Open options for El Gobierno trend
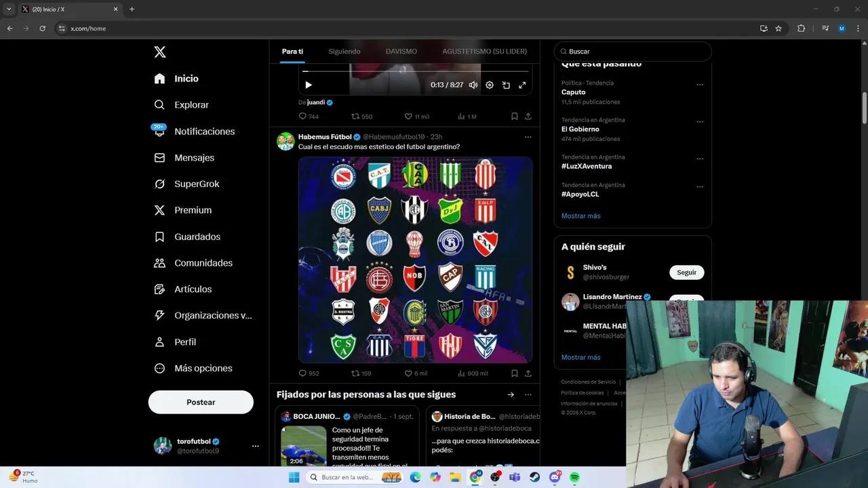The image size is (868, 488). pos(700,122)
